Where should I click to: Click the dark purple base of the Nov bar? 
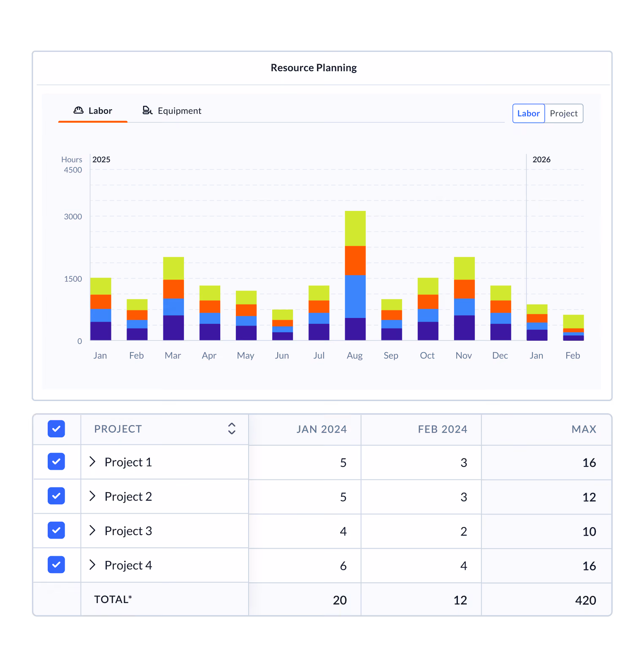pos(464,328)
